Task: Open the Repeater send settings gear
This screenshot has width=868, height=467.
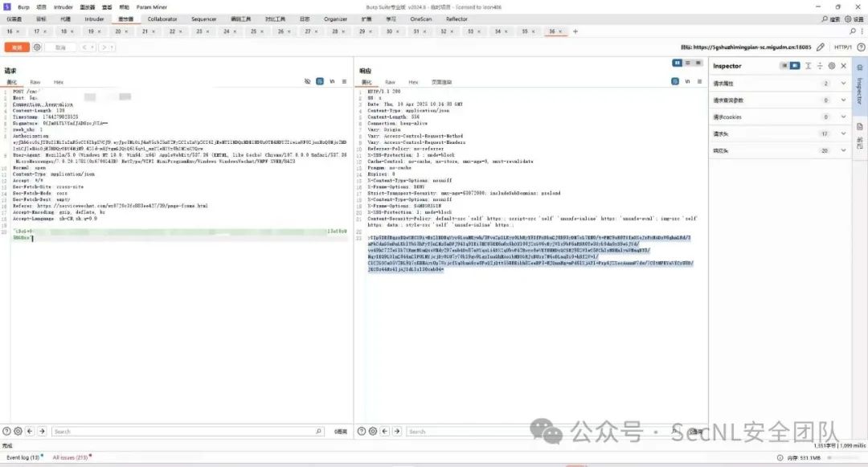Action: (x=37, y=47)
